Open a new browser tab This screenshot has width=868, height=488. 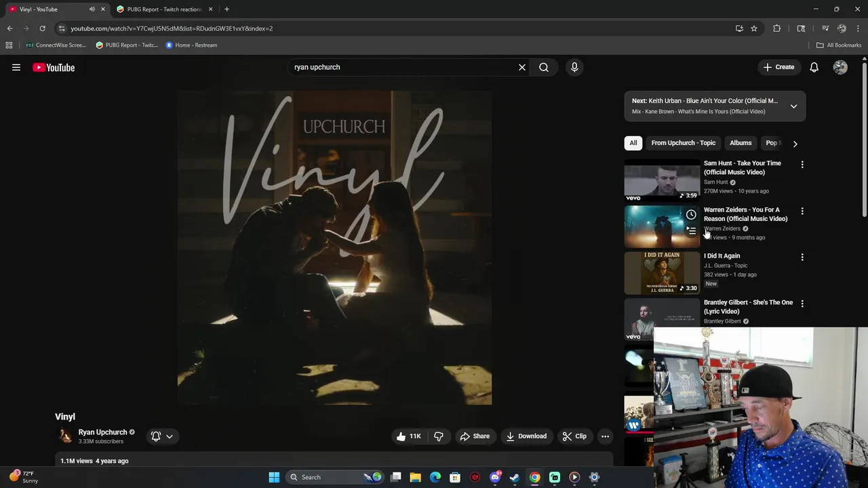226,9
